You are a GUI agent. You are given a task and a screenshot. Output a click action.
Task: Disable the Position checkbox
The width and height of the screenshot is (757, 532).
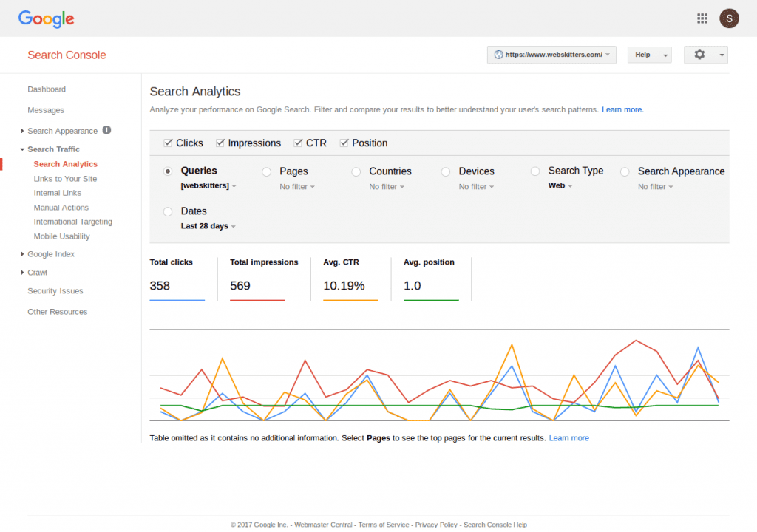344,143
